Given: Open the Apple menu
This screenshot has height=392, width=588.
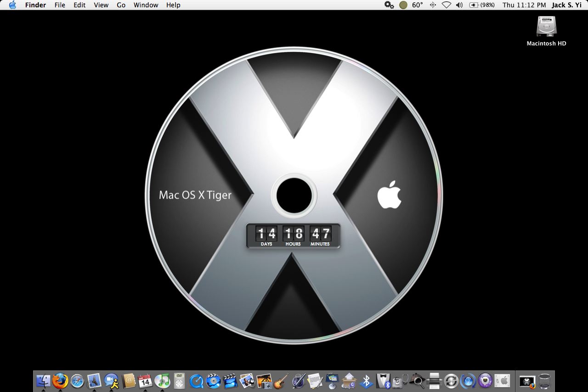Looking at the screenshot, I should pos(12,5).
